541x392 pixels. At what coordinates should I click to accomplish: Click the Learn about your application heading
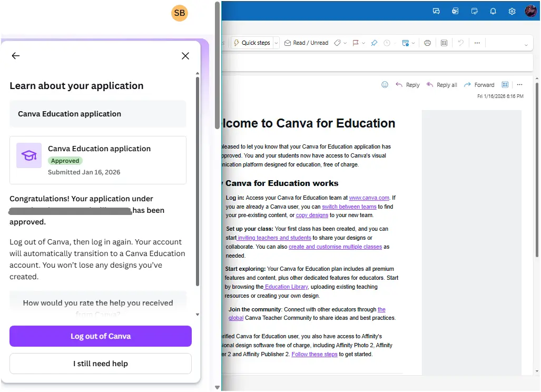point(76,85)
